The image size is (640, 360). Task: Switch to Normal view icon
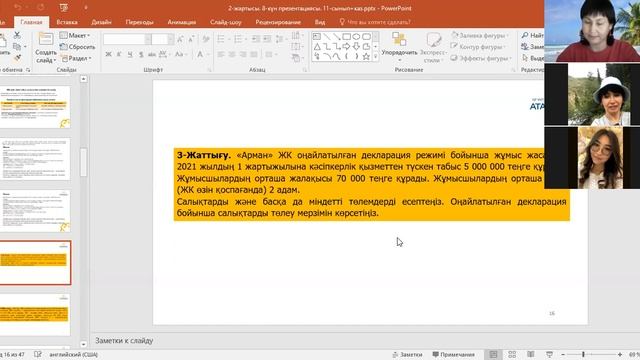tap(493, 355)
